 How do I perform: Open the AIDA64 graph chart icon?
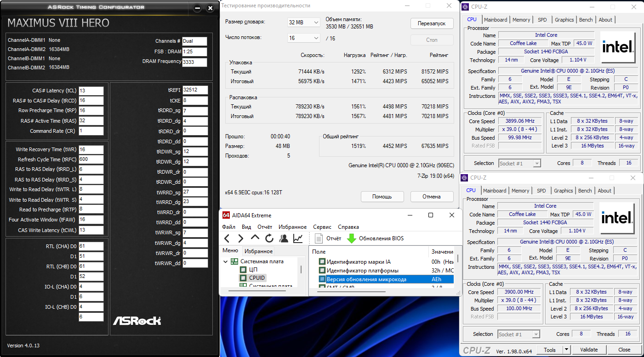pyautogui.click(x=298, y=238)
